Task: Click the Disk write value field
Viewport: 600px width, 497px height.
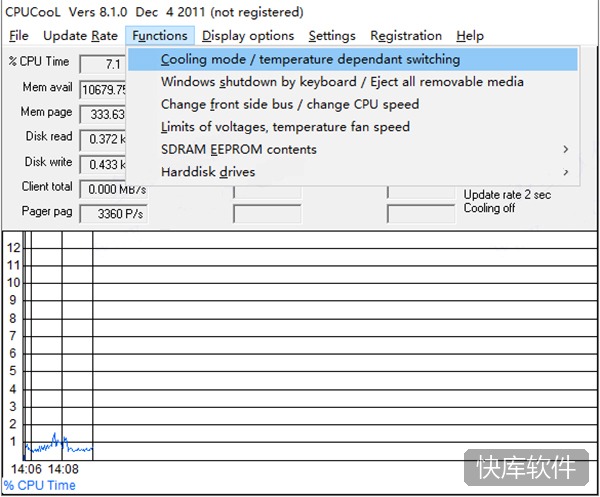Action: click(103, 165)
